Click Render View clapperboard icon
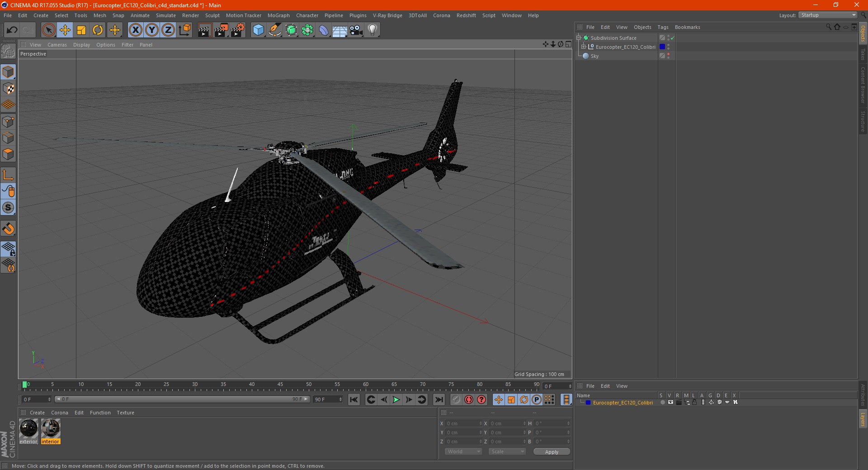Image resolution: width=868 pixels, height=470 pixels. (x=204, y=30)
